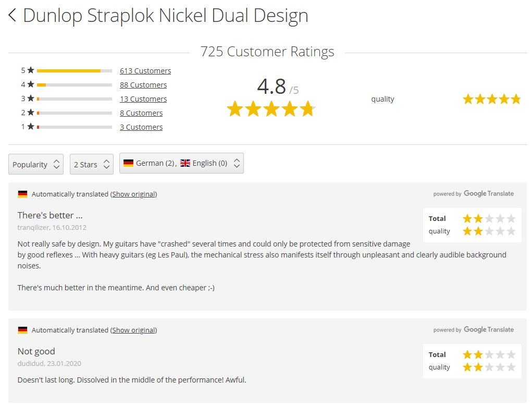
Task: Click the back arrow beside the product title
Action: pos(13,16)
